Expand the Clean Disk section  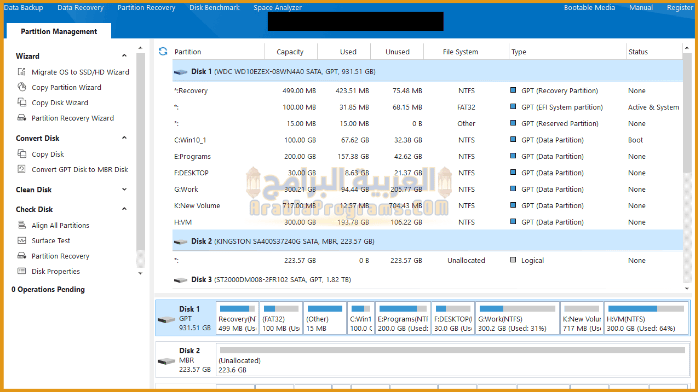[x=124, y=189]
